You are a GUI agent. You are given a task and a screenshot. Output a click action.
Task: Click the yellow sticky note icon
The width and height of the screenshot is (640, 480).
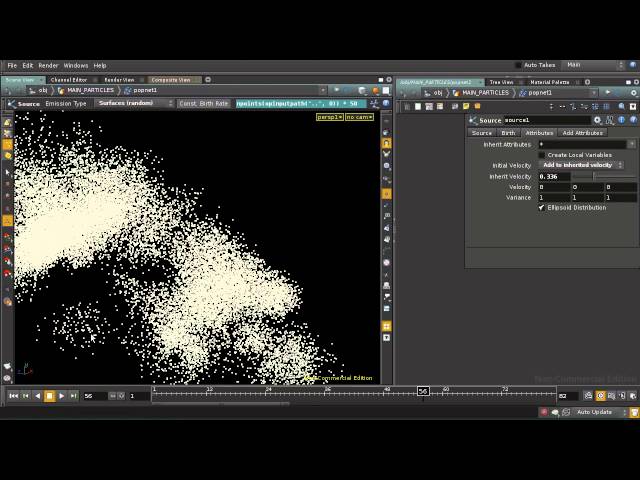point(466,107)
